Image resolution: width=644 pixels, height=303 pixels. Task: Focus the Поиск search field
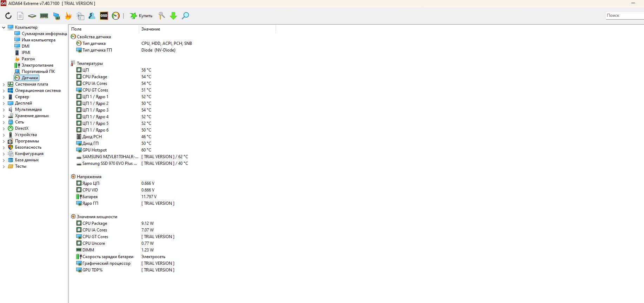click(625, 15)
